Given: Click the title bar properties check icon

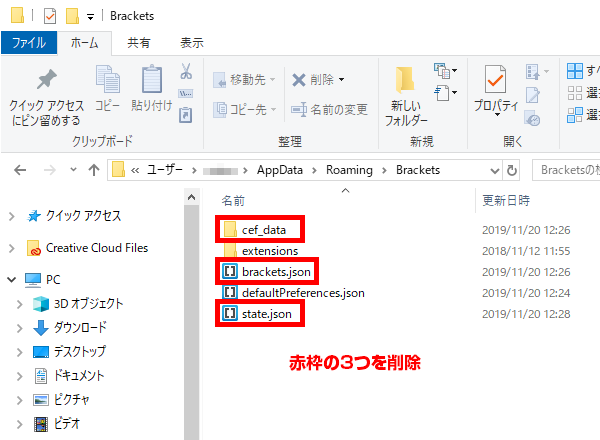Looking at the screenshot, I should [50, 16].
